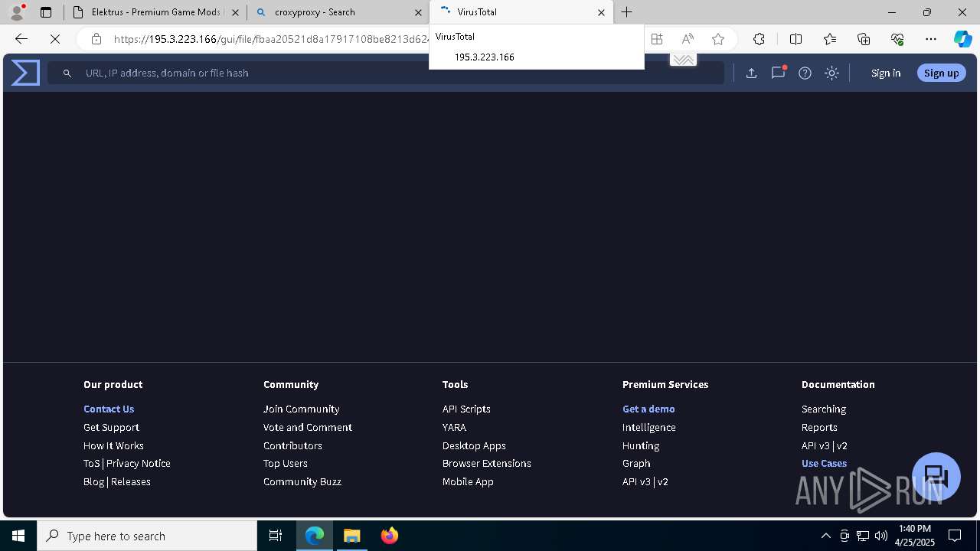980x551 pixels.
Task: Open a new tab with plus button
Action: 627,12
